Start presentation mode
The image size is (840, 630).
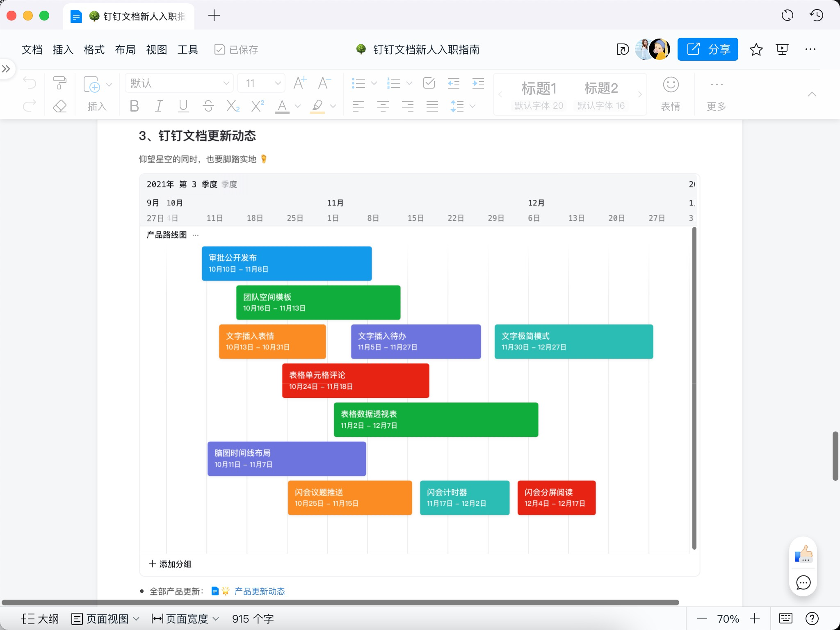coord(782,50)
